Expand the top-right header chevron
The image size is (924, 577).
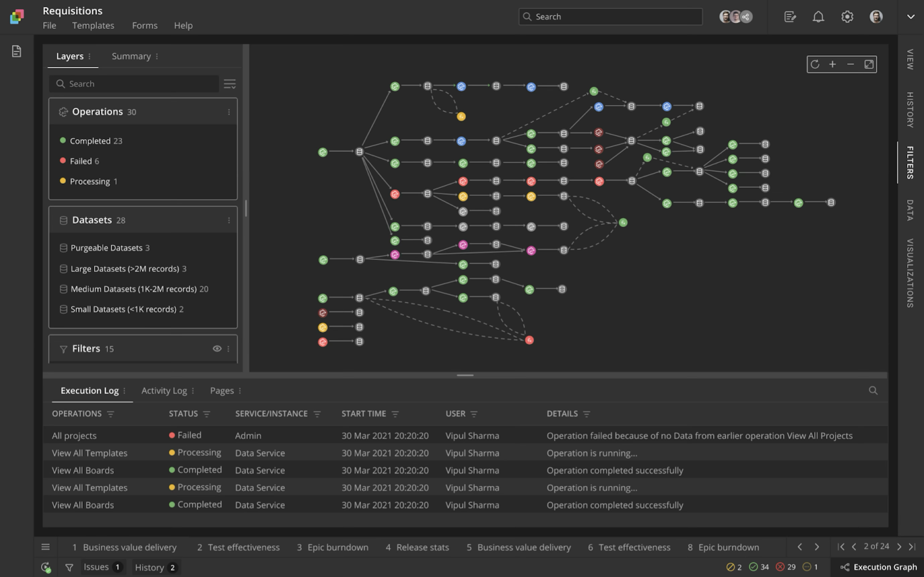(x=911, y=17)
